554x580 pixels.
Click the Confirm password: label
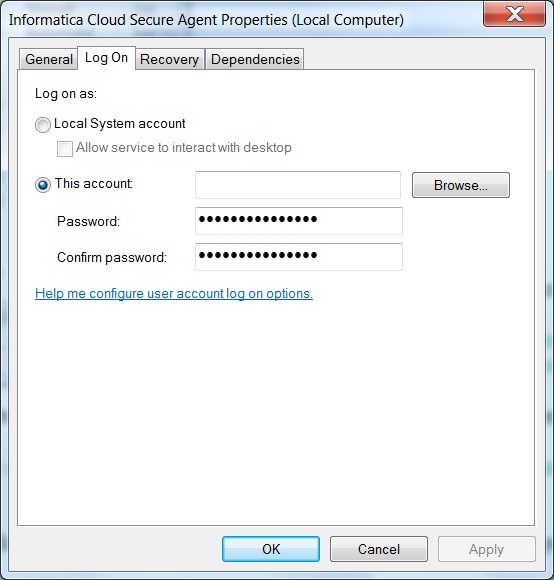[112, 257]
